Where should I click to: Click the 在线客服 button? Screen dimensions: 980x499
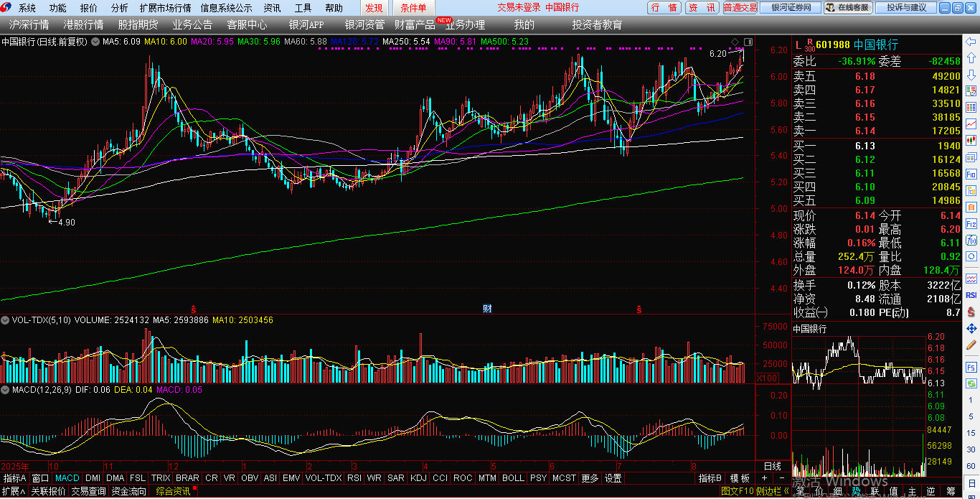(x=847, y=8)
